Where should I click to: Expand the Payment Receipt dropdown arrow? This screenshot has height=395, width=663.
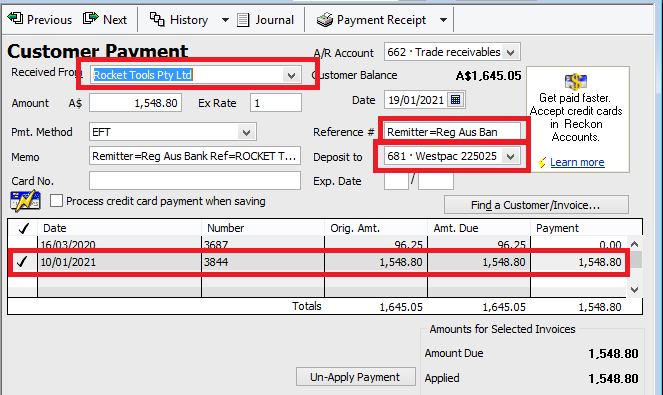(x=443, y=20)
